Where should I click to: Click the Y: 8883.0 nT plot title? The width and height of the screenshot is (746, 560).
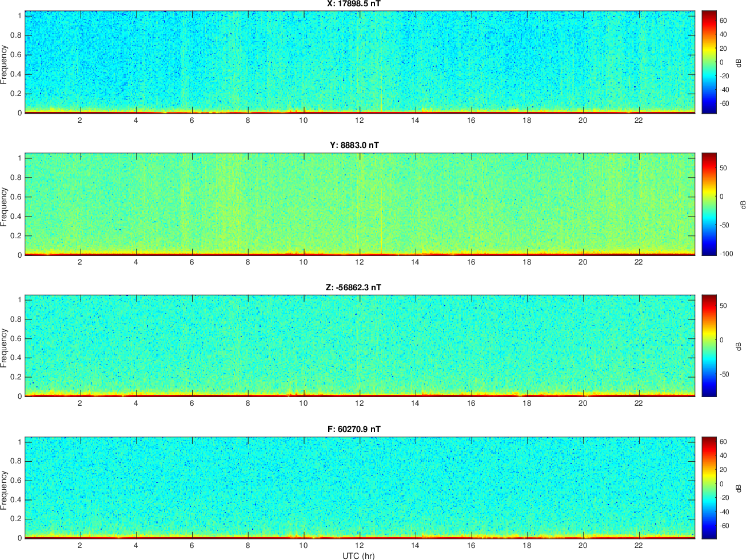coord(354,145)
